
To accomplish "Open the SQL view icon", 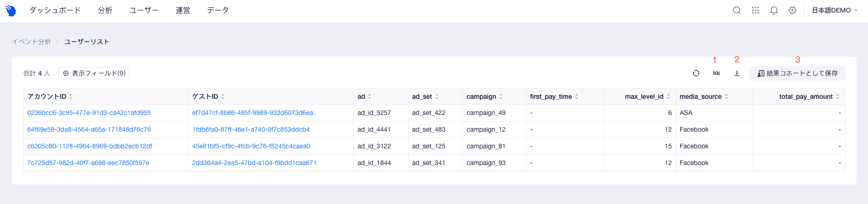I will coord(717,73).
